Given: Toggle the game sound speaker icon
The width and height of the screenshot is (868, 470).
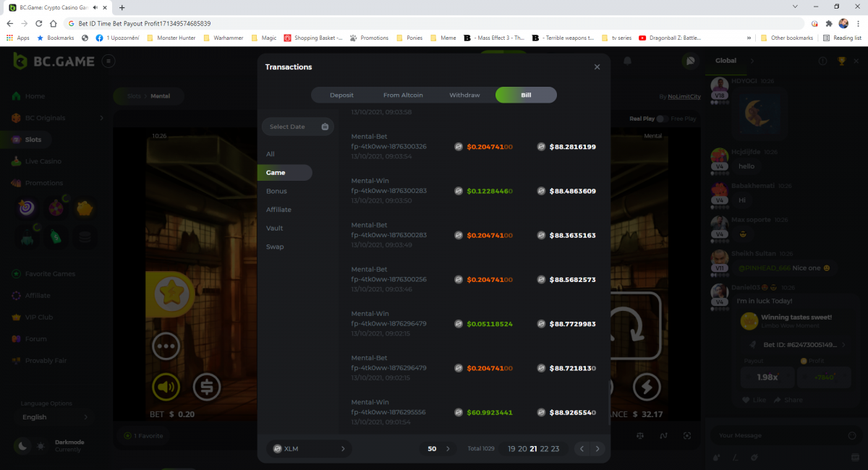Looking at the screenshot, I should pyautogui.click(x=166, y=388).
